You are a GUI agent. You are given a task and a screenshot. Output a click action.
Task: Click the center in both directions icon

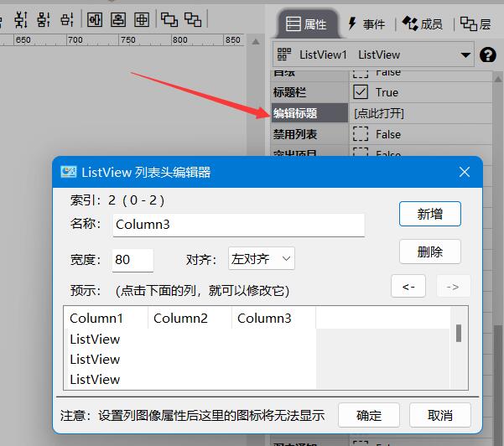pyautogui.click(x=143, y=18)
